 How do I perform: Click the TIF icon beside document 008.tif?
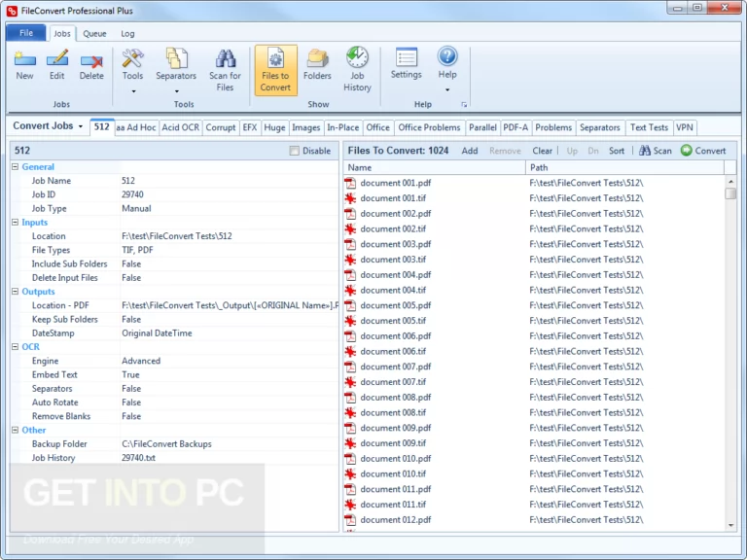pos(350,412)
